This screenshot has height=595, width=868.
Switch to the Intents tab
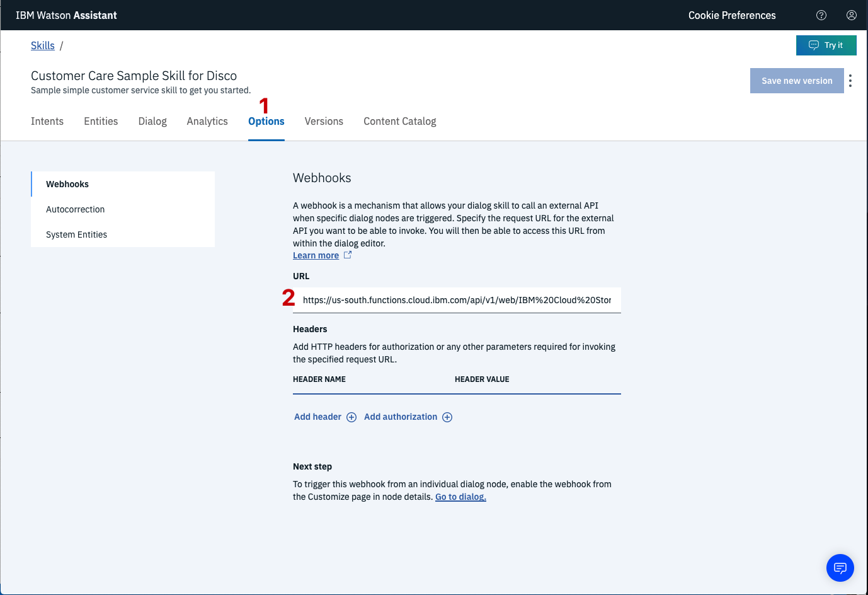click(x=47, y=121)
